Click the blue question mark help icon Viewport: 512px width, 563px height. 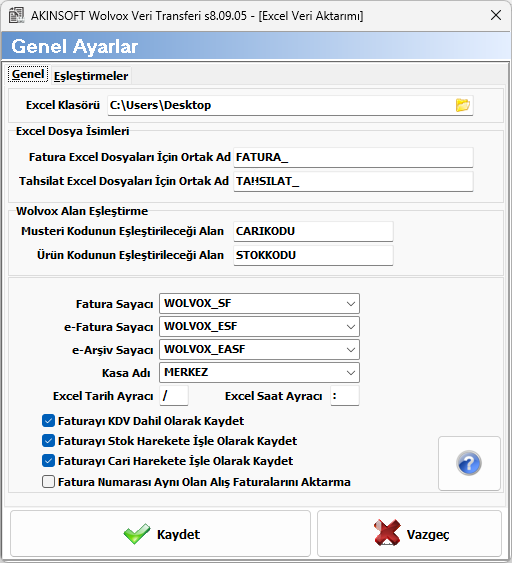point(469,463)
